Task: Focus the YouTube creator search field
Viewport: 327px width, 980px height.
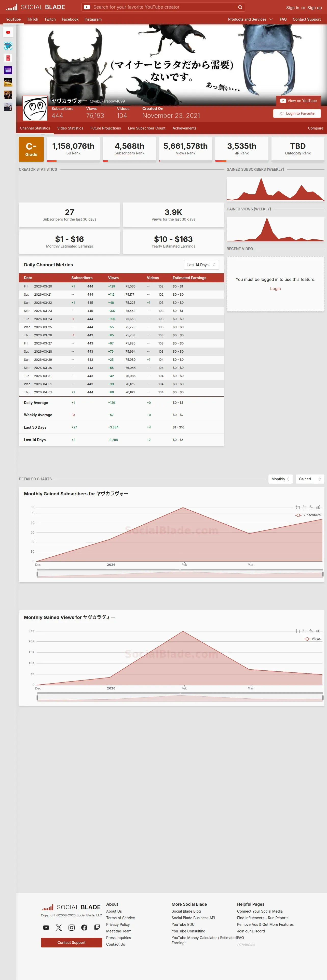Action: (x=164, y=7)
